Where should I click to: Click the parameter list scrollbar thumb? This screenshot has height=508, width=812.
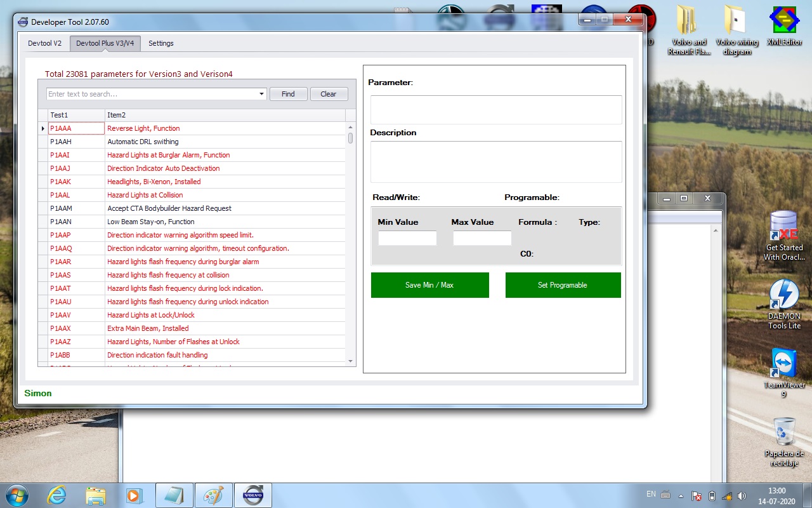pyautogui.click(x=351, y=138)
